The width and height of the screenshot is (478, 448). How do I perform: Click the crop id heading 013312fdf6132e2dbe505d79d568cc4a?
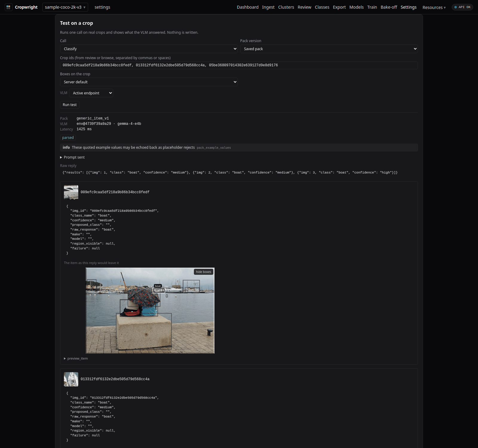click(x=115, y=379)
